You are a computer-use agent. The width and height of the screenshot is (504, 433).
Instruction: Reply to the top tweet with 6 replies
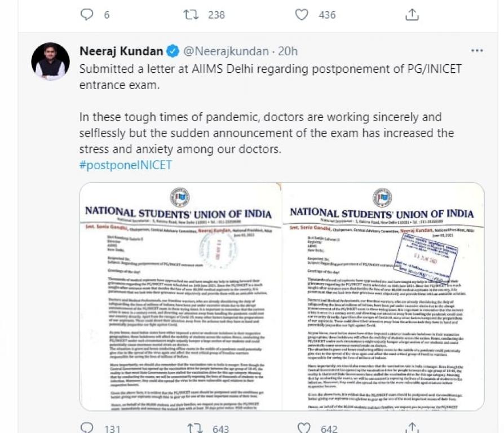tap(87, 15)
